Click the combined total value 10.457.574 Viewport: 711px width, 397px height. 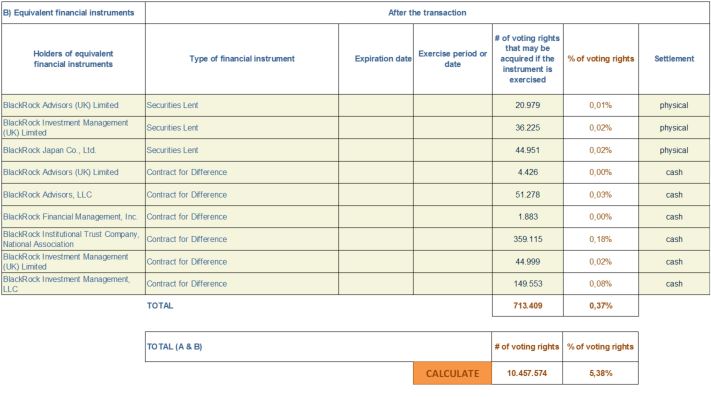click(x=527, y=373)
